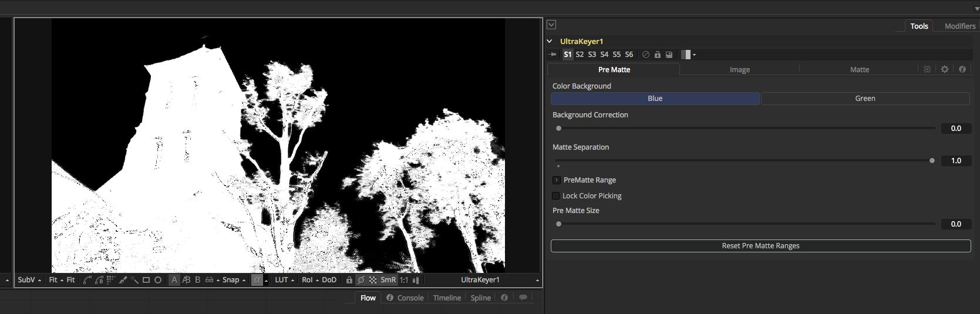Click the Matte Separation slider handle
Screen dimensions: 980x314
932,160
